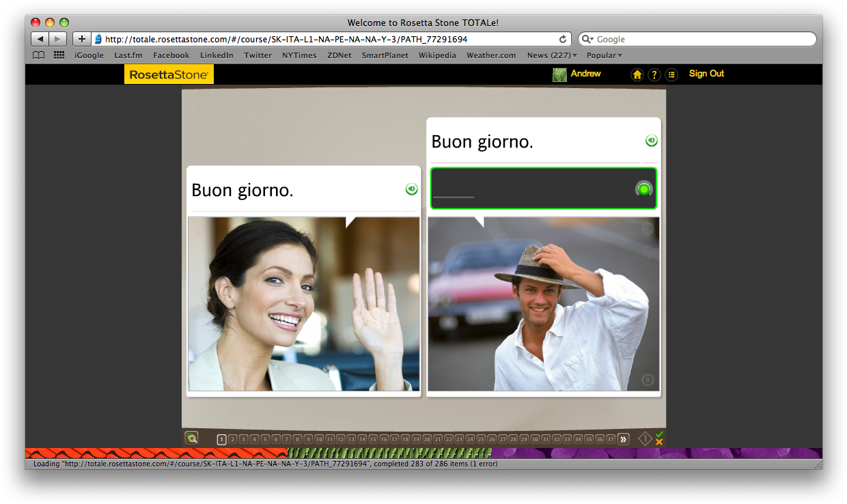847x504 pixels.
Task: Open the News (227) bookmarks dropdown
Action: pyautogui.click(x=551, y=55)
